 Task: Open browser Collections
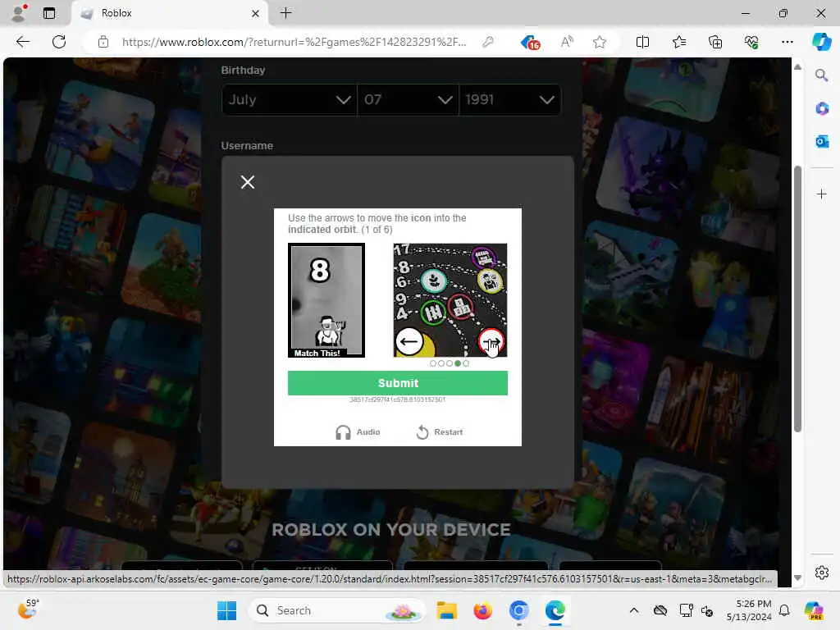[x=715, y=42]
